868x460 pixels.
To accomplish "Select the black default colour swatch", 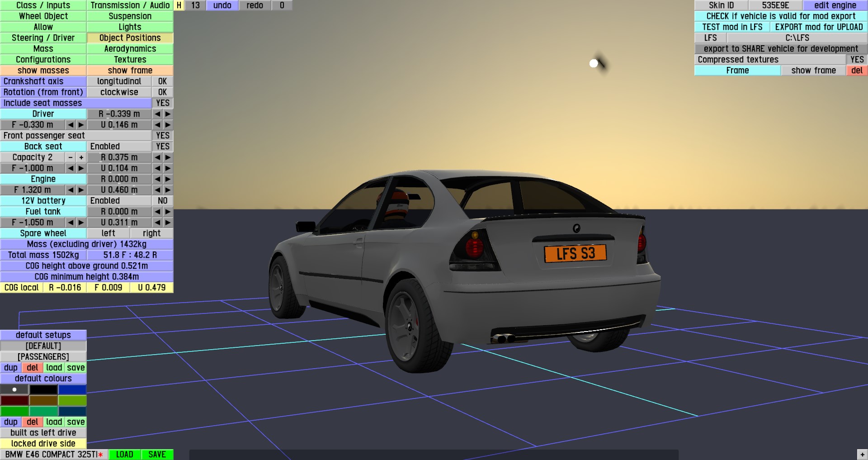I will (43, 389).
